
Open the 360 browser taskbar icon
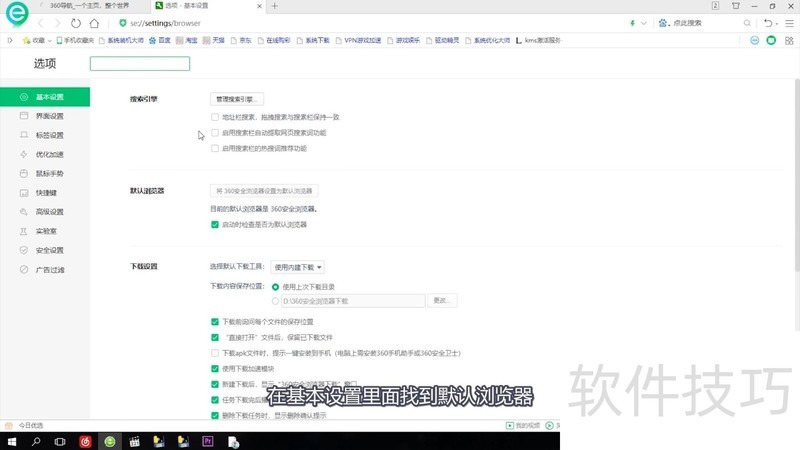(110, 441)
